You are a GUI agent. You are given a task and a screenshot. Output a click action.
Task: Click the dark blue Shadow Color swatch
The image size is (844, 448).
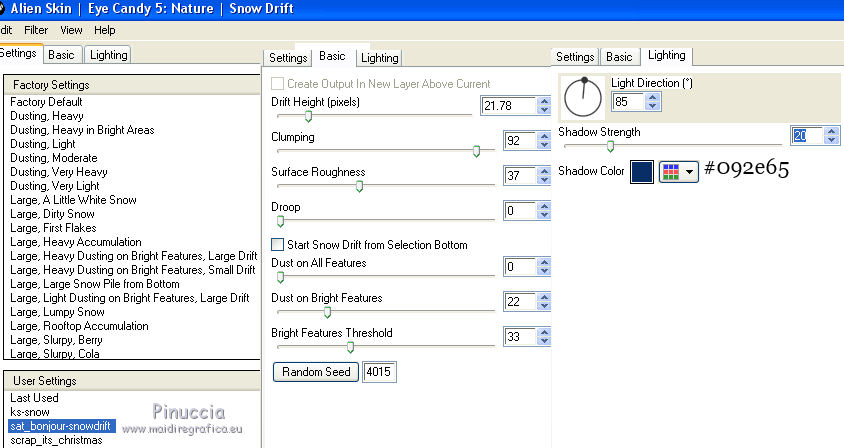[642, 172]
